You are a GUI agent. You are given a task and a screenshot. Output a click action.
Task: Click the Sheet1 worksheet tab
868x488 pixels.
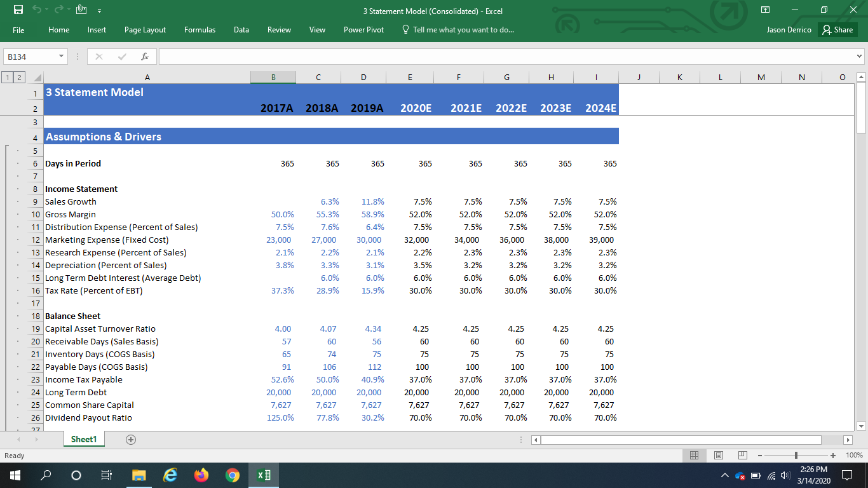click(84, 440)
